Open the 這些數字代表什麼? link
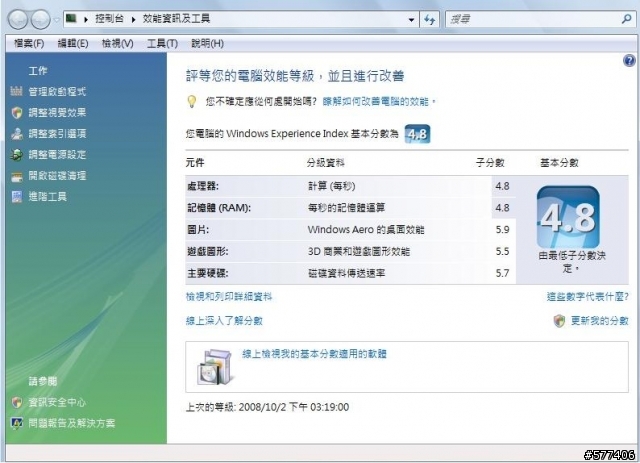The height and width of the screenshot is (463, 640). 588,297
